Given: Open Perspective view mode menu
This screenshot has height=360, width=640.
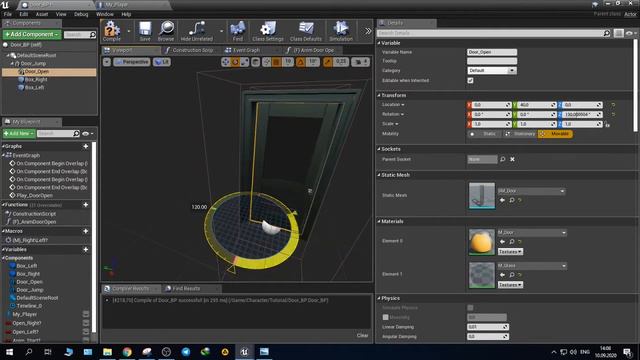Looking at the screenshot, I should (x=132, y=62).
